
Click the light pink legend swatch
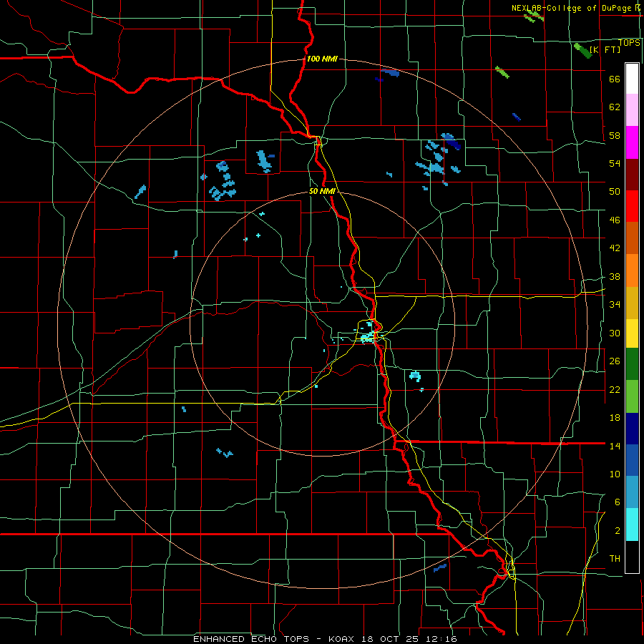point(632,109)
